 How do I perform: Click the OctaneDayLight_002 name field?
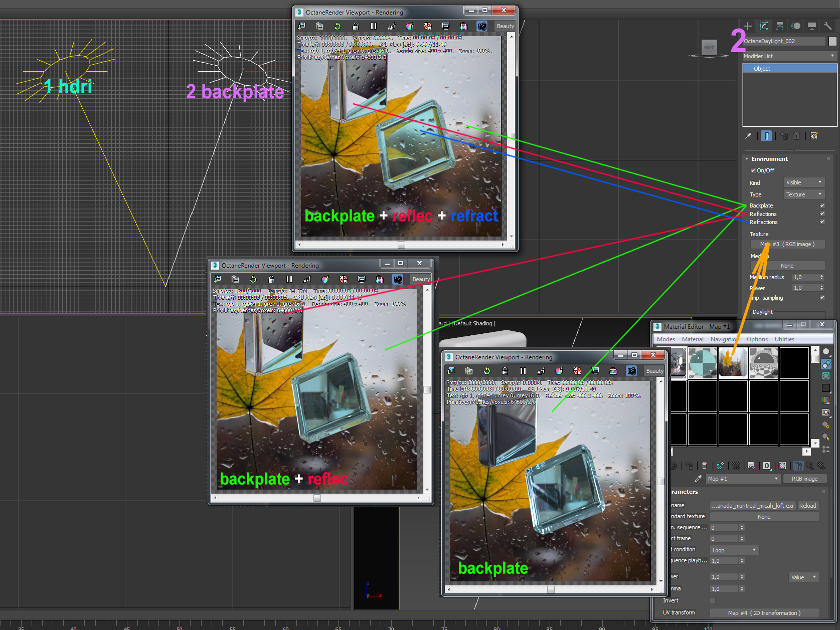click(784, 41)
